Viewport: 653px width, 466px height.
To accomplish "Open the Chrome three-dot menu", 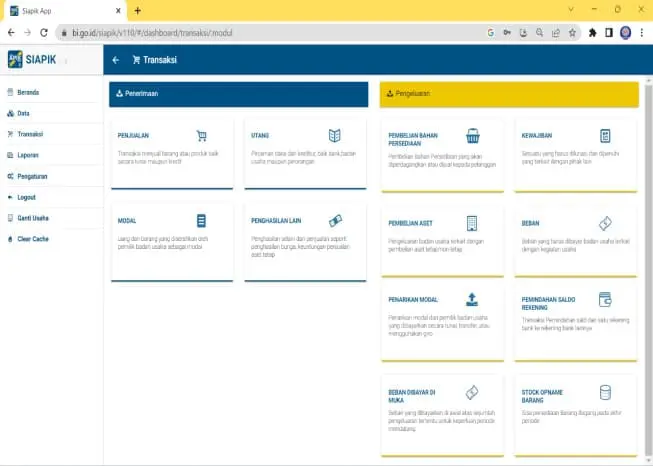I will pyautogui.click(x=642, y=32).
